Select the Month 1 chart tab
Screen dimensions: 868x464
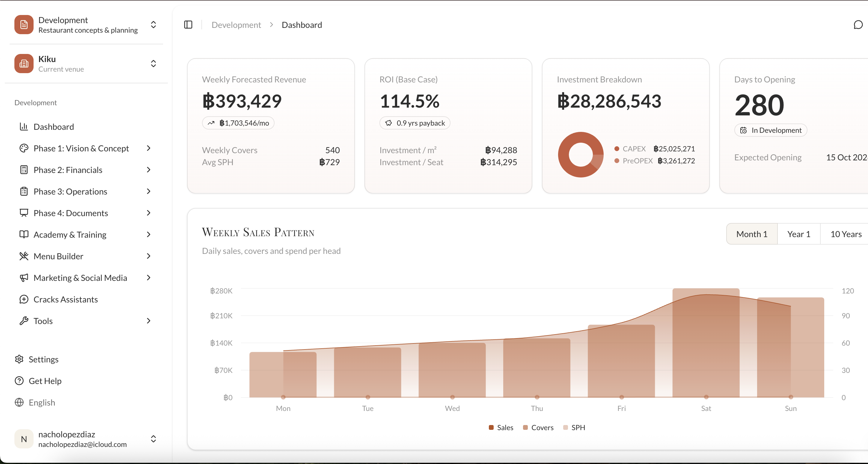coord(751,234)
